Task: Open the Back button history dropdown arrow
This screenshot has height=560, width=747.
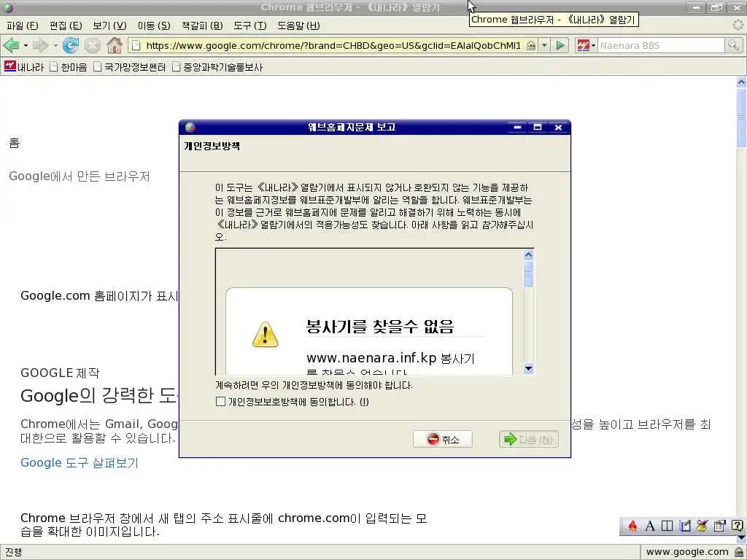Action: tap(26, 46)
